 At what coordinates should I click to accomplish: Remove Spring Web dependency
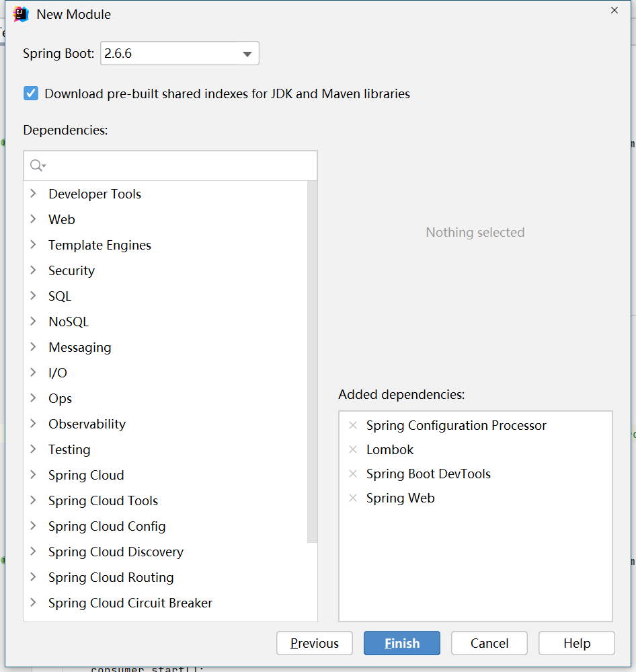353,498
